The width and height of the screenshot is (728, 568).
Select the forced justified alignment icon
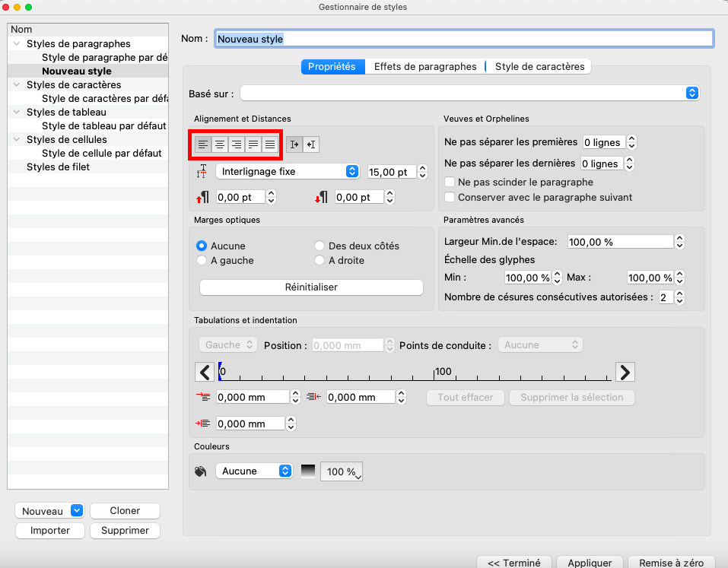click(x=269, y=144)
